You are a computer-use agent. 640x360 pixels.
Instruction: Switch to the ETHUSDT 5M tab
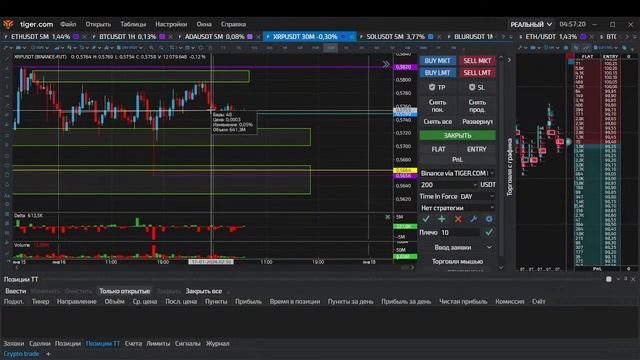point(40,37)
